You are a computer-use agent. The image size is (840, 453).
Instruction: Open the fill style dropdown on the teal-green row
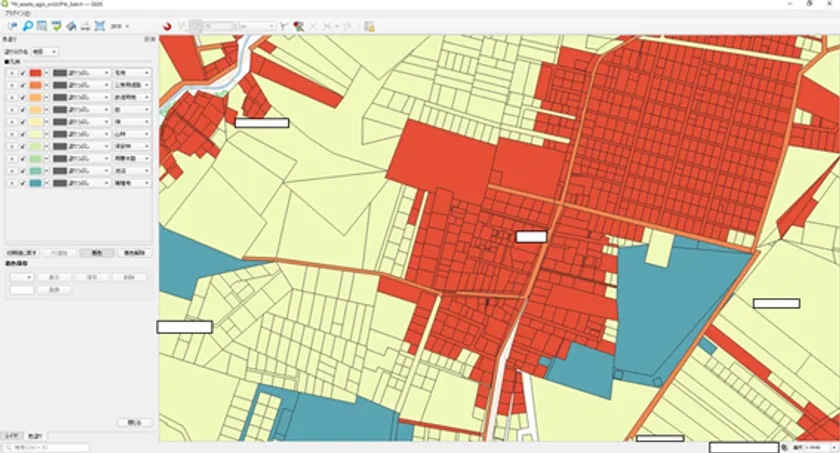point(81,171)
